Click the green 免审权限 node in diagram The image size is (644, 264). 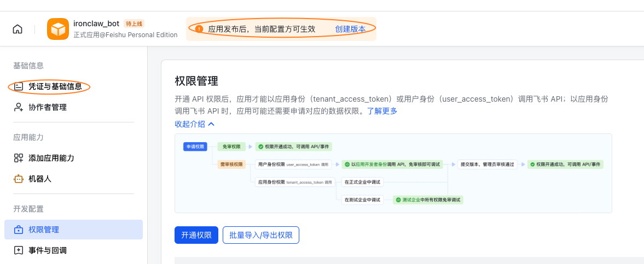[231, 146]
